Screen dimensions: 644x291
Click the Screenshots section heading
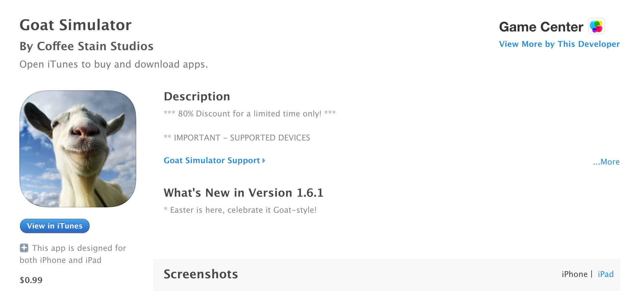coord(201,274)
